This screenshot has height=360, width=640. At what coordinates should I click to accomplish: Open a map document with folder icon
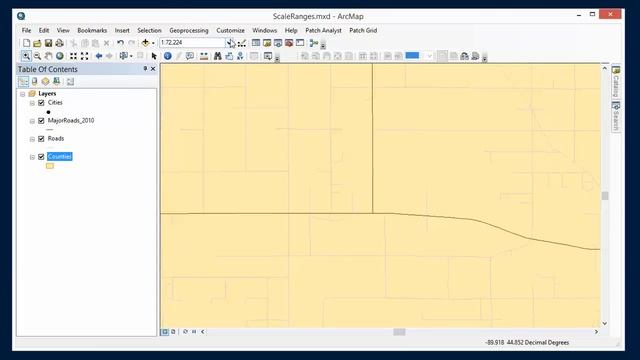pos(37,43)
